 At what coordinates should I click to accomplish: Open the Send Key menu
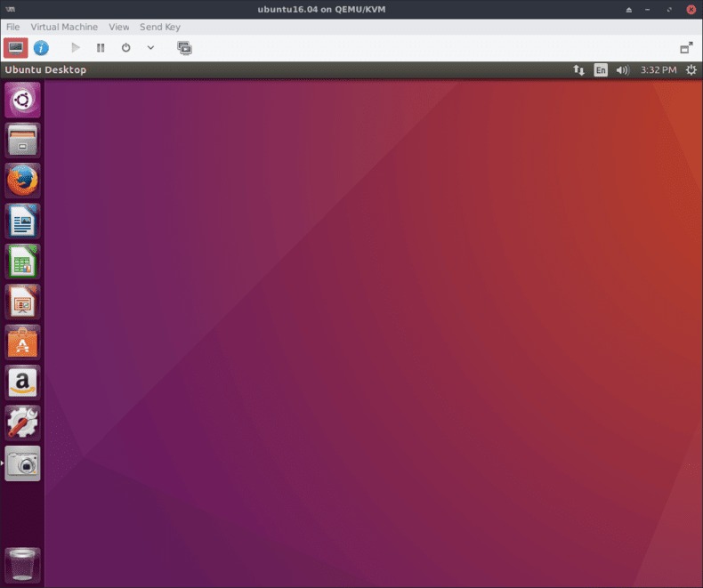[160, 27]
